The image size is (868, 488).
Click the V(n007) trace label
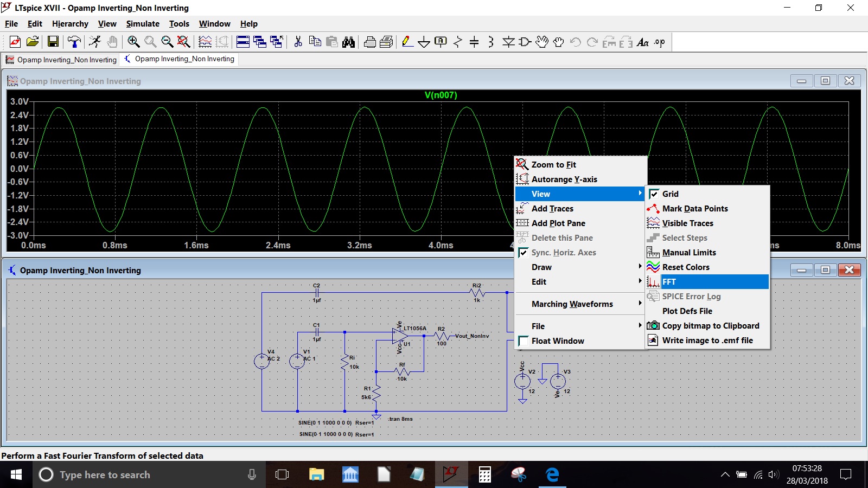tap(441, 95)
